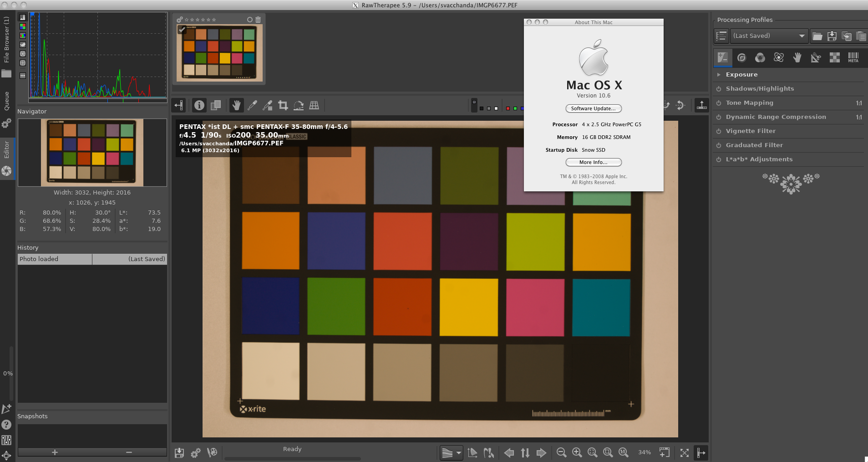Pick the Spot White Balance eyedropper tool
Viewport: 868px width, 462px height.
coord(252,106)
